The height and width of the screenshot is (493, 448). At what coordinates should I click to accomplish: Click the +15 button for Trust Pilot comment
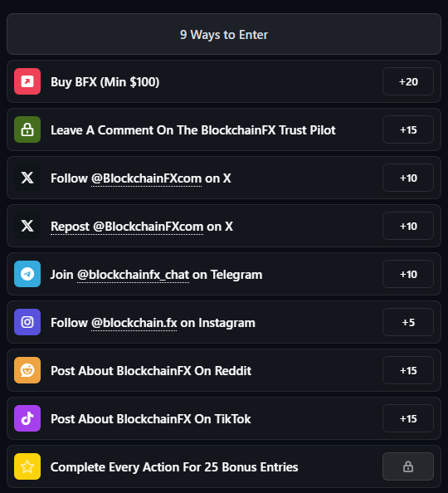(408, 129)
